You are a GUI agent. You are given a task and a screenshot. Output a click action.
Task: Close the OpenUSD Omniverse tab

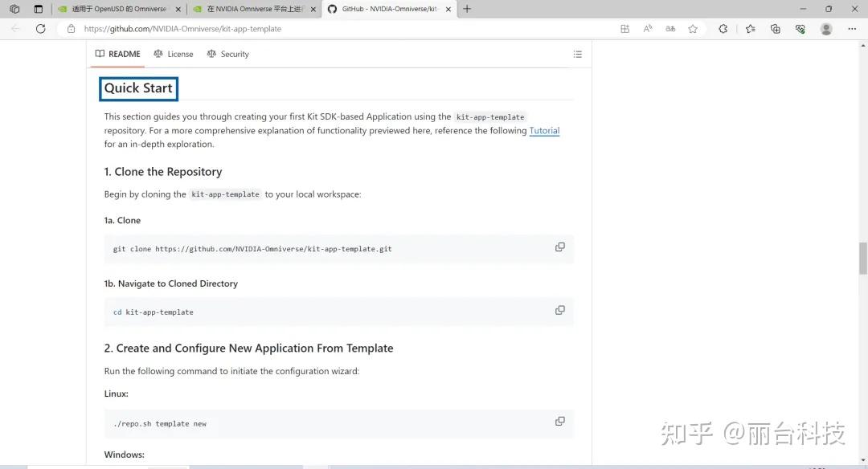[x=178, y=10]
